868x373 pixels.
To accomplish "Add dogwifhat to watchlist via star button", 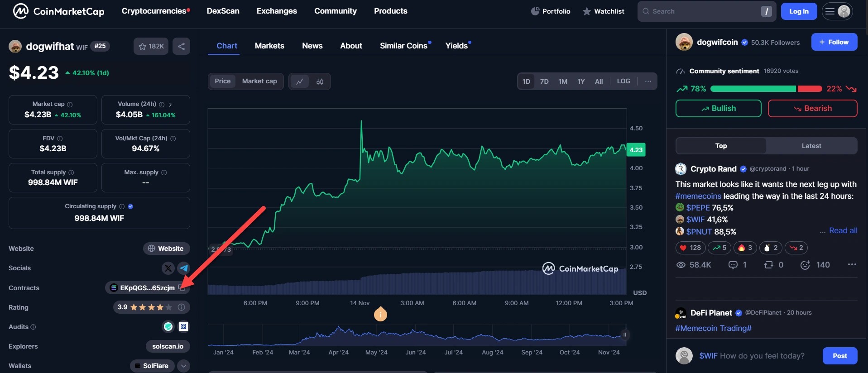I will pos(151,46).
